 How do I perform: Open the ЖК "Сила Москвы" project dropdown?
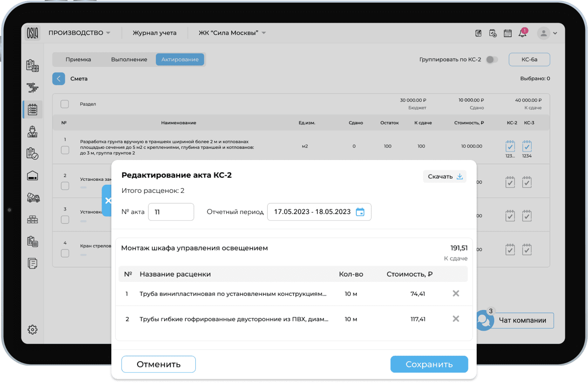[x=232, y=33]
